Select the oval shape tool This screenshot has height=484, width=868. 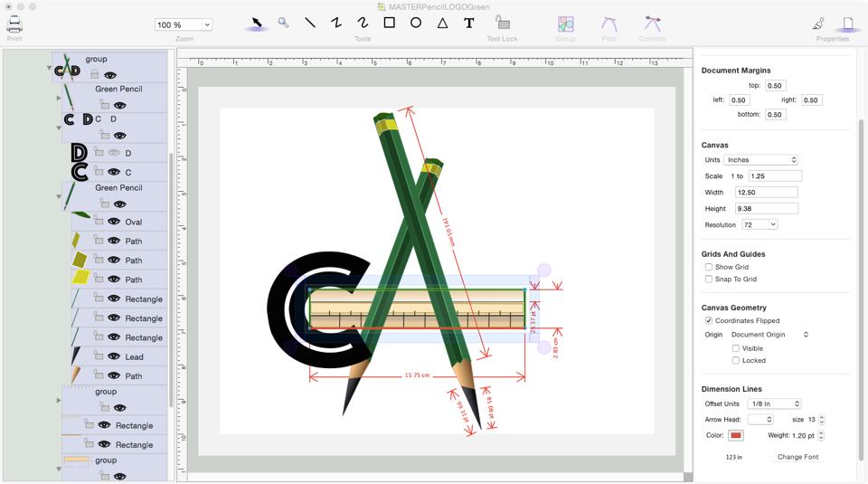click(x=416, y=23)
